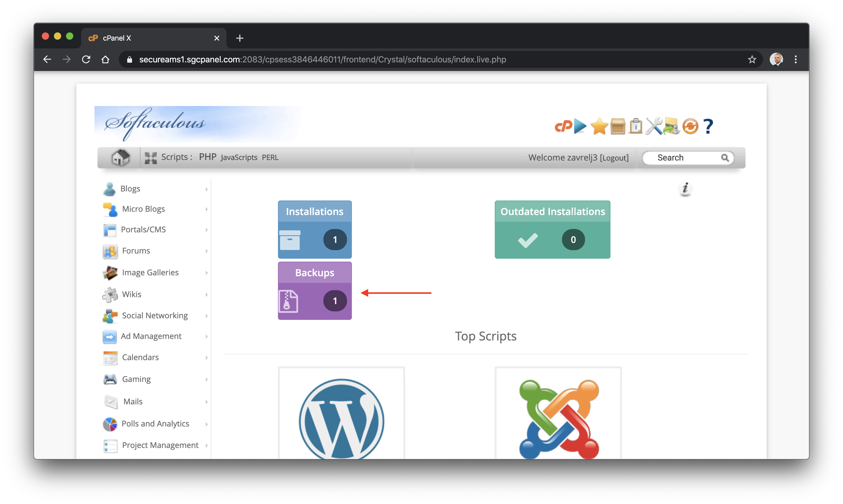Screen dimensions: 843x504
Task: Expand the Portals/CMS category arrow
Action: tap(206, 230)
